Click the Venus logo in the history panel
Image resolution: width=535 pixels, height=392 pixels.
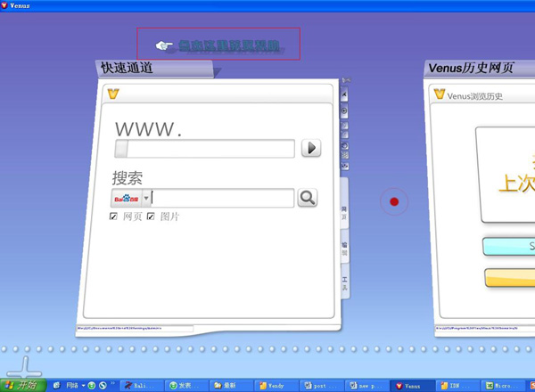pos(439,94)
